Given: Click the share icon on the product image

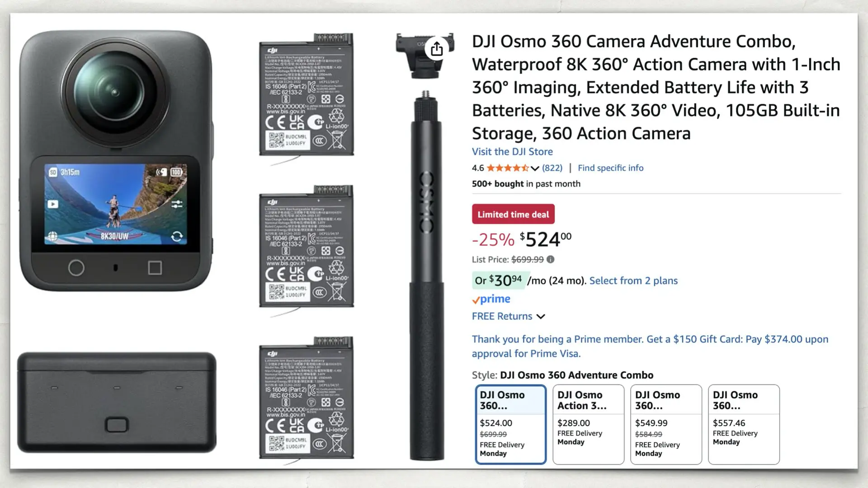Looking at the screenshot, I should 436,48.
